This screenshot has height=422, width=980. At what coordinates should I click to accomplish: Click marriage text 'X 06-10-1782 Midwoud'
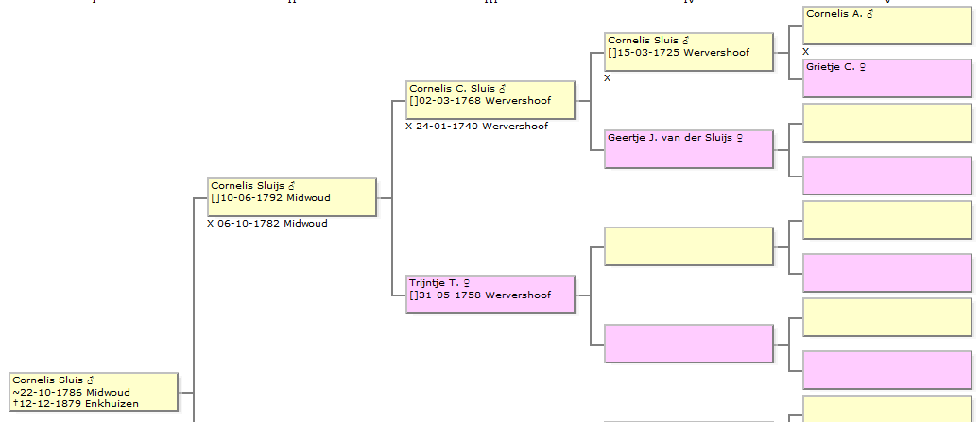(267, 224)
